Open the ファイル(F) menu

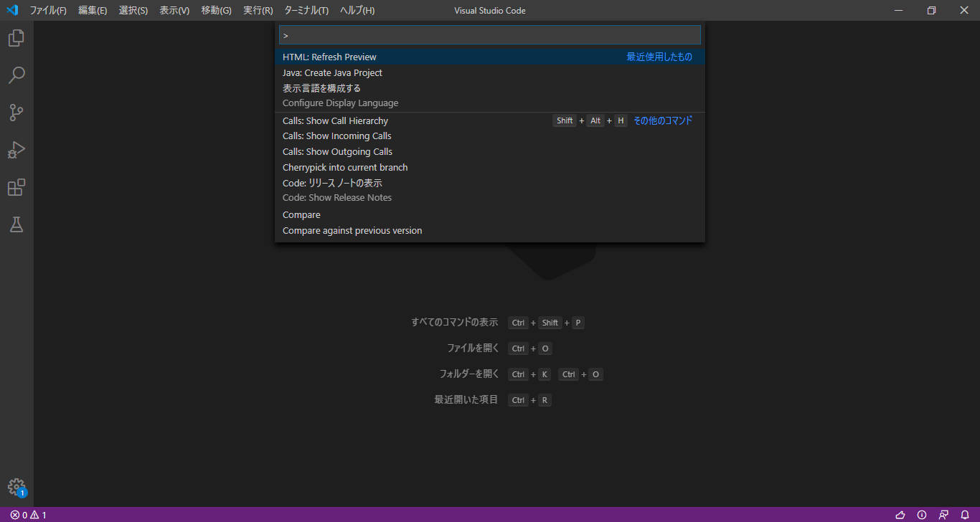coord(48,11)
